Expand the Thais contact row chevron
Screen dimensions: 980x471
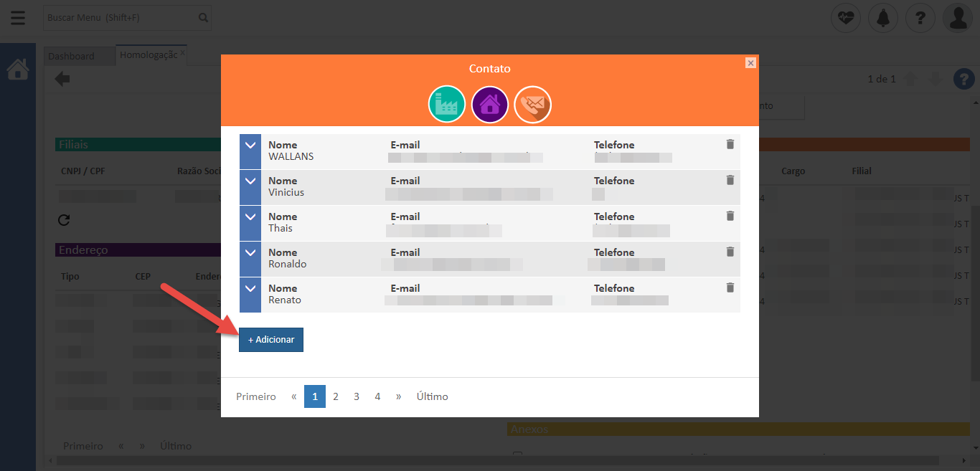(x=250, y=217)
